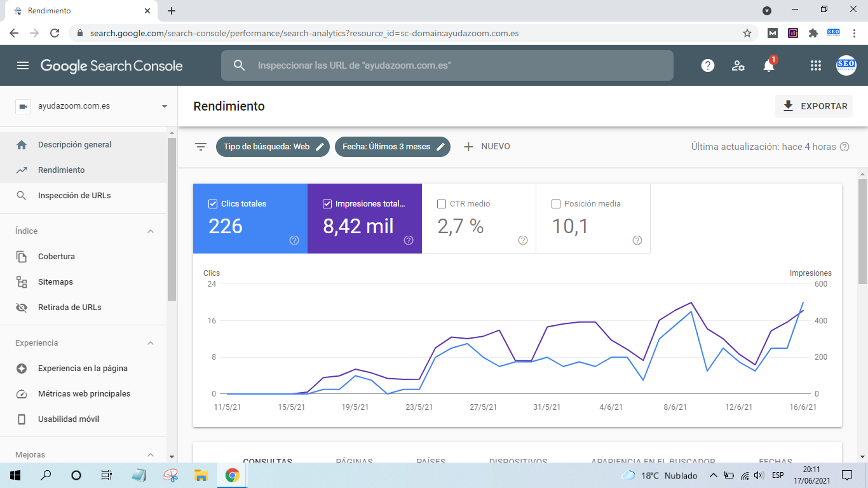Go to Sitemaps in the sidebar
Screen dimensions: 868x488
tap(55, 282)
